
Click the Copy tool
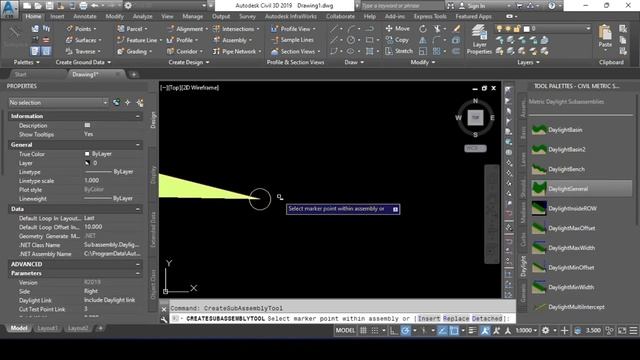tap(398, 40)
